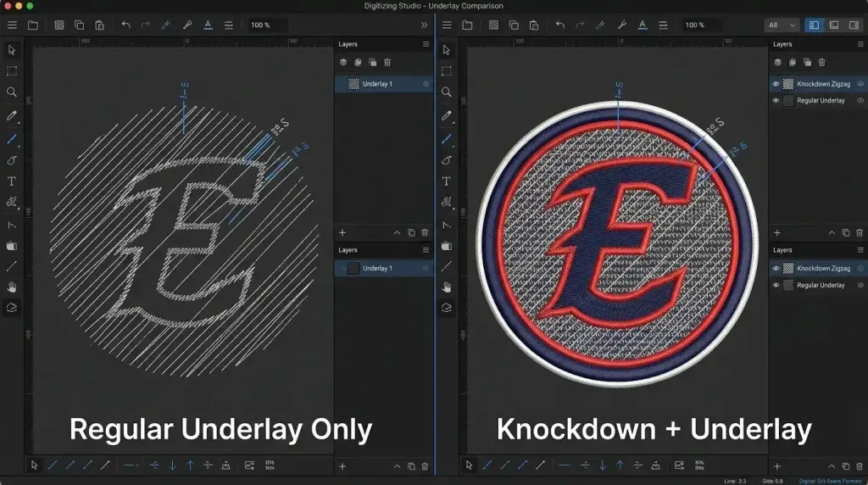
Task: Add a layer with plus at bottom-right panel
Action: 777,466
